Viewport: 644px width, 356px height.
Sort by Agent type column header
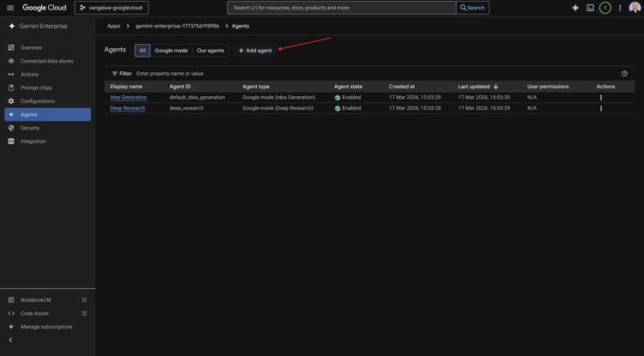click(x=256, y=87)
